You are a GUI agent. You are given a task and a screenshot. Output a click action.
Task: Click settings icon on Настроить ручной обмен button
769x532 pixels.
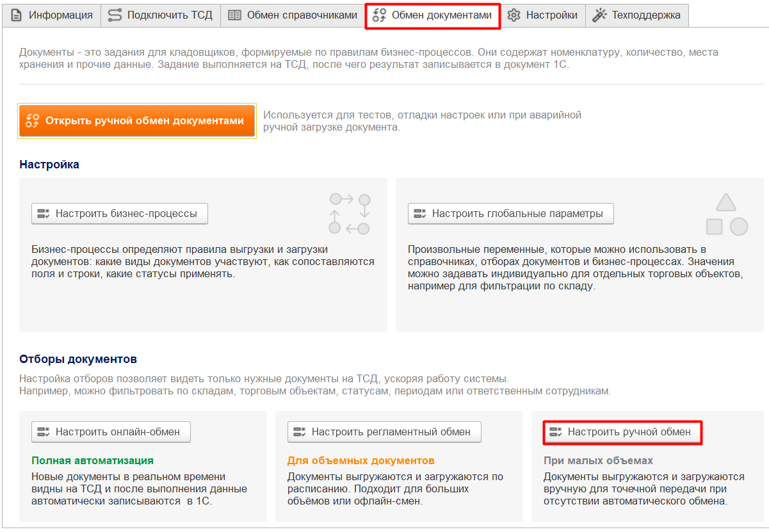point(556,432)
